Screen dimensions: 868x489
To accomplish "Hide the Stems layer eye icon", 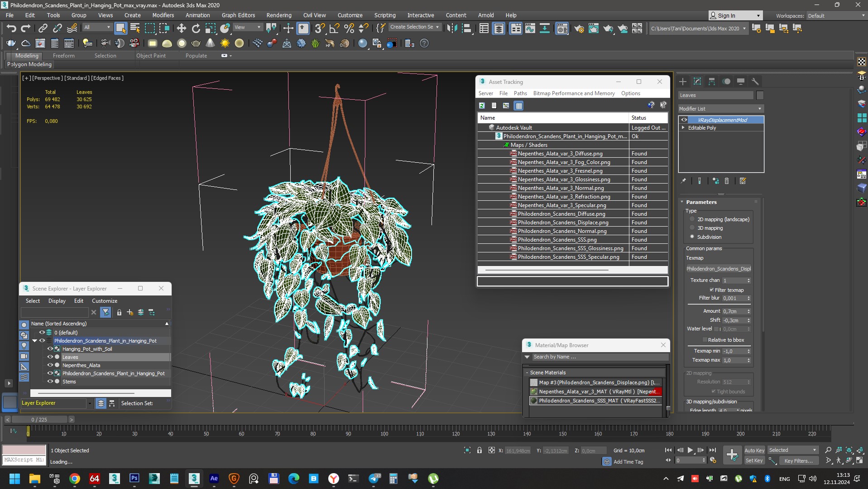I will coord(50,382).
